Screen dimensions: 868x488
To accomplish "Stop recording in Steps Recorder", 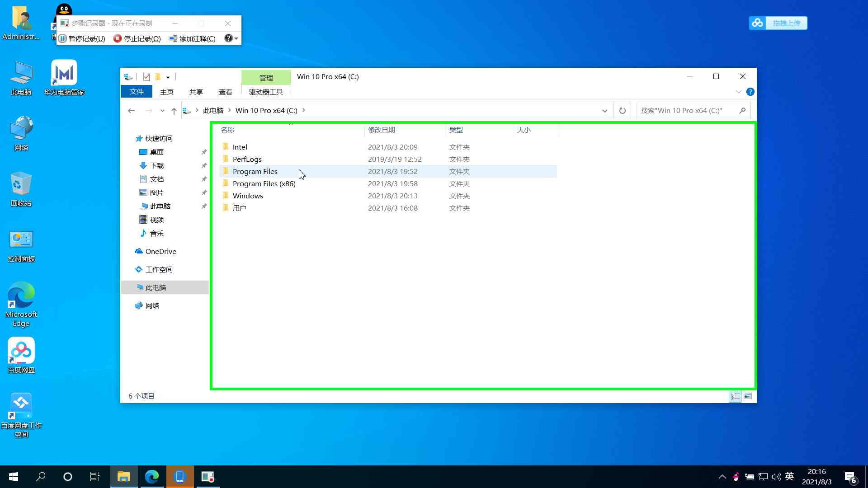I will coord(137,39).
